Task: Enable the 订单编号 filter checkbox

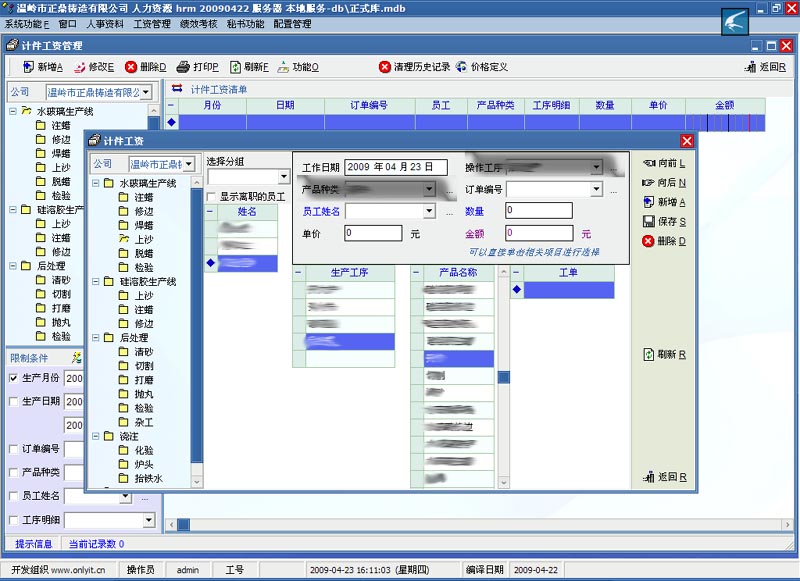Action: (13, 449)
